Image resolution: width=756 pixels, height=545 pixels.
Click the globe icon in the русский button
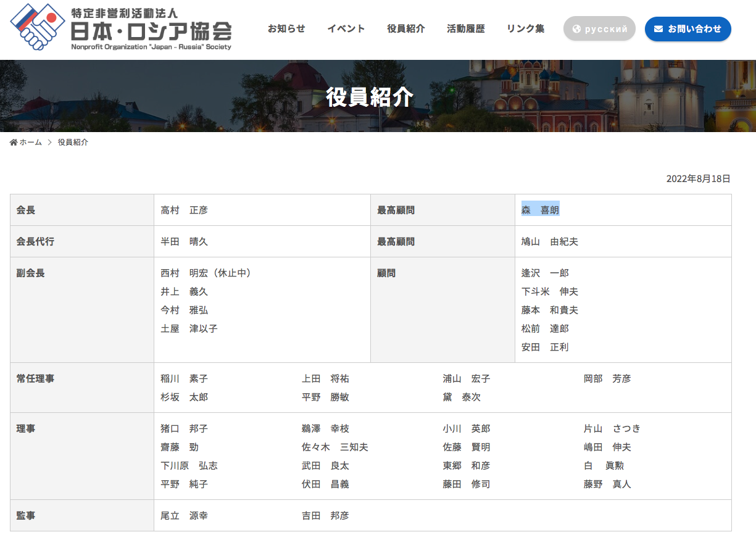tap(577, 29)
